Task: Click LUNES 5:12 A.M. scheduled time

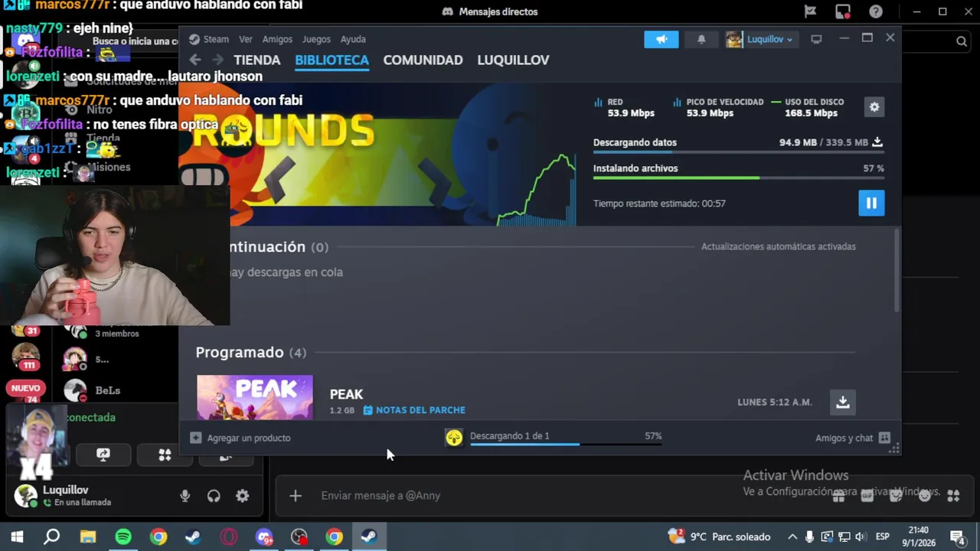Action: point(774,402)
